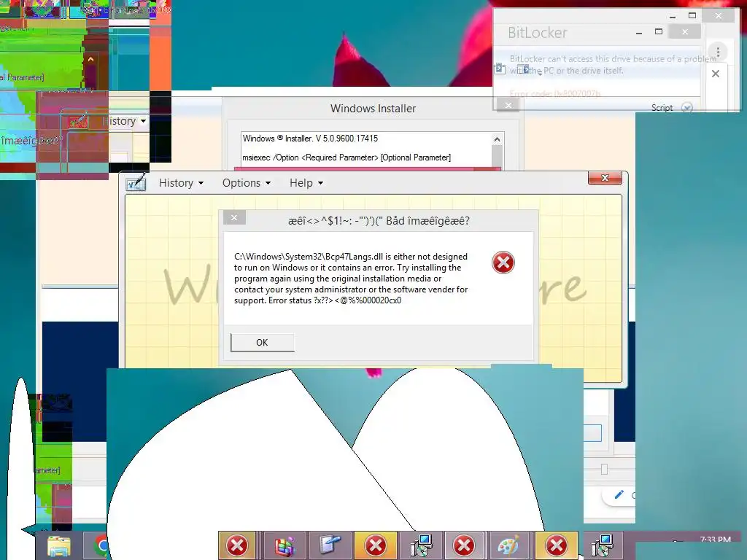Close the Bad Image error dialog
This screenshot has width=747, height=560.
[234, 217]
